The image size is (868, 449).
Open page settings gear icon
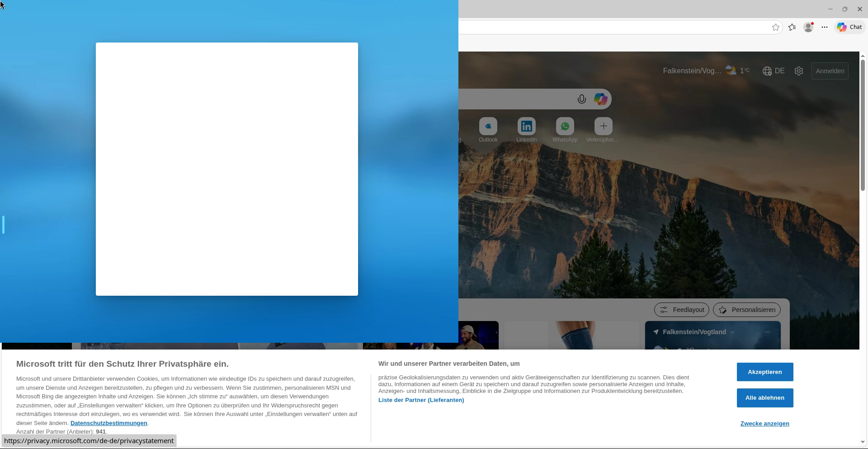click(799, 71)
